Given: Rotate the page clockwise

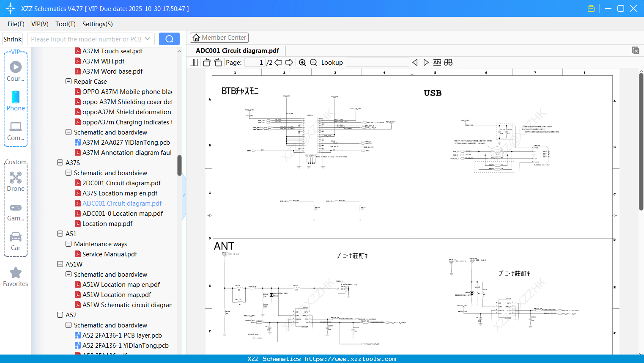Looking at the screenshot, I should [x=218, y=63].
